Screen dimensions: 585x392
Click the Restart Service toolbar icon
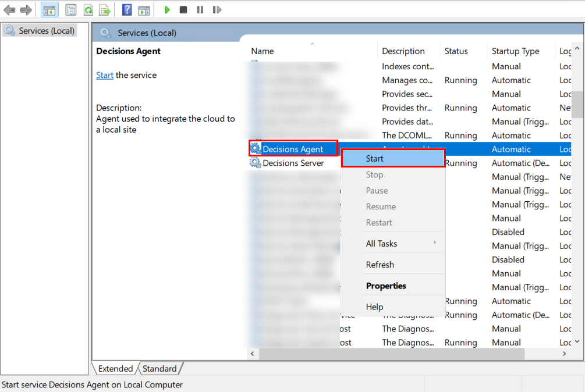[217, 10]
